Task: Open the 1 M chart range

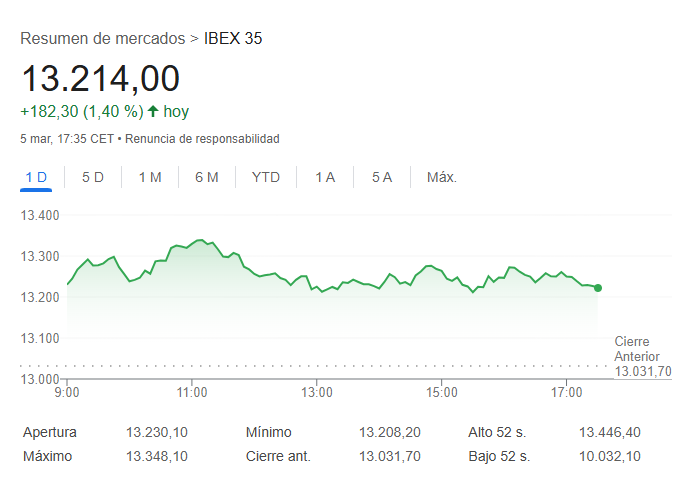Action: point(150,177)
